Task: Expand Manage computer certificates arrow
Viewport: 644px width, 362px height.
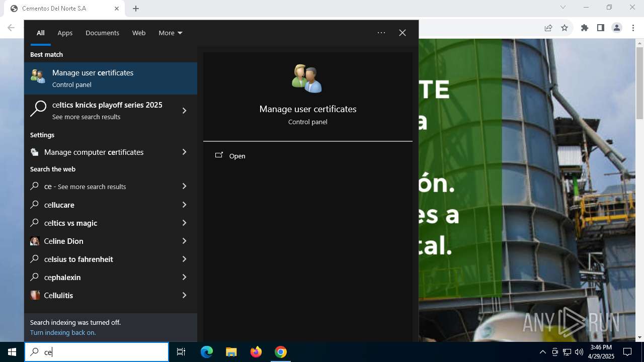Action: click(x=184, y=152)
